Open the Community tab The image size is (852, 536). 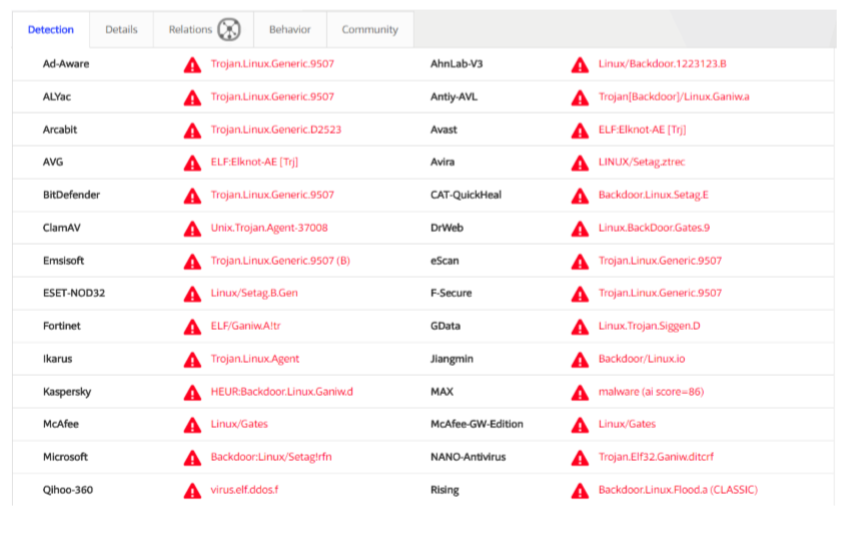pyautogui.click(x=369, y=30)
